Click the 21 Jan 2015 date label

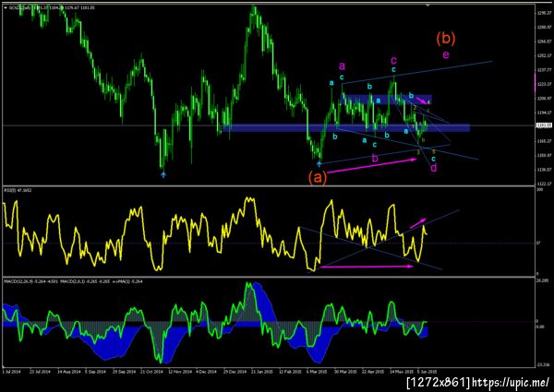(262, 372)
